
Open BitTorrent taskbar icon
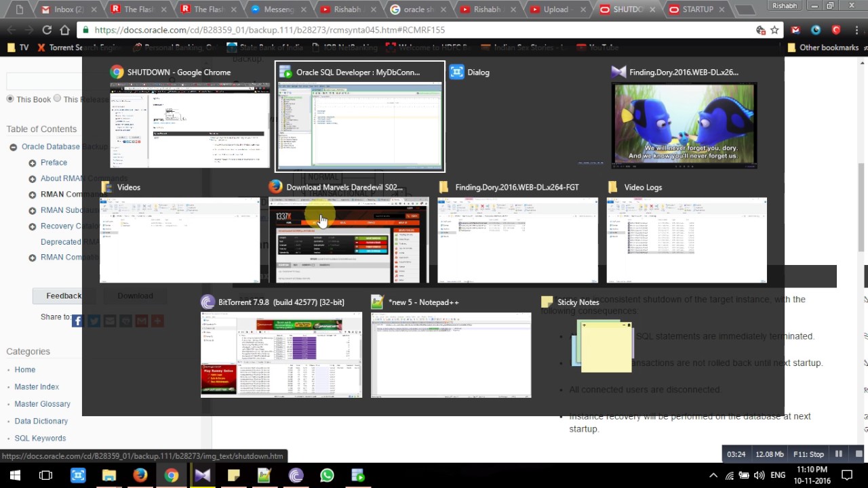coord(296,475)
